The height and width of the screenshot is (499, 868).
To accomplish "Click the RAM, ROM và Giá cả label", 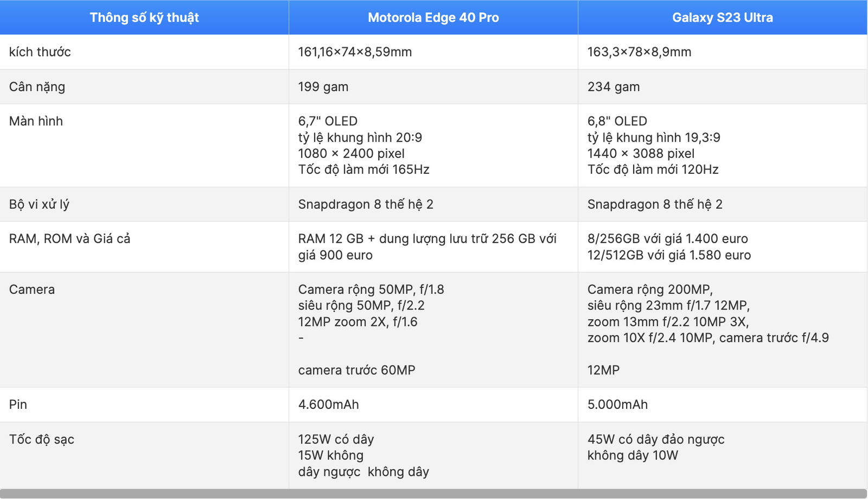I will pos(69,238).
